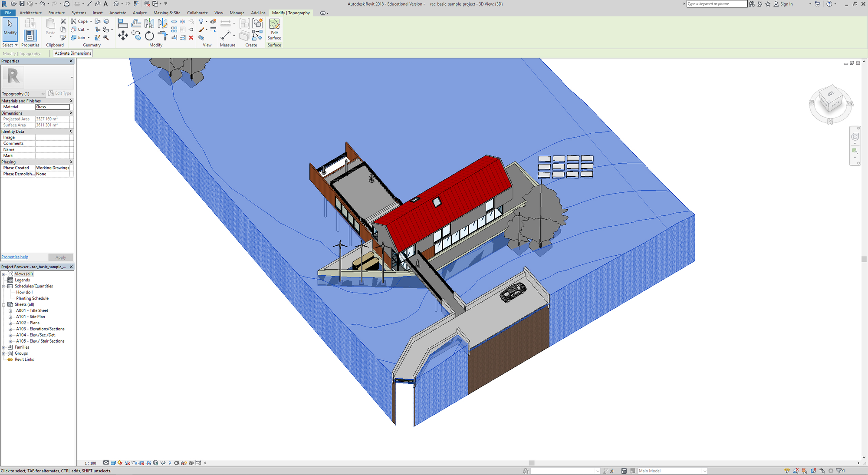868x475 pixels.
Task: Select the Move tool in the Modify panel
Action: (x=123, y=36)
